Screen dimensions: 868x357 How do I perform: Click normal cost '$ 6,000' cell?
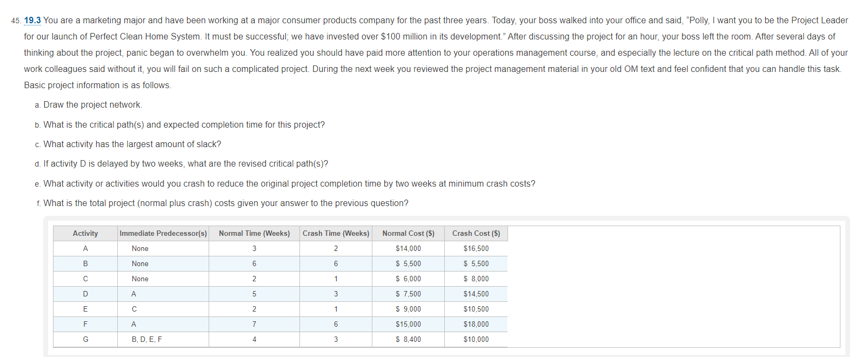coord(408,279)
